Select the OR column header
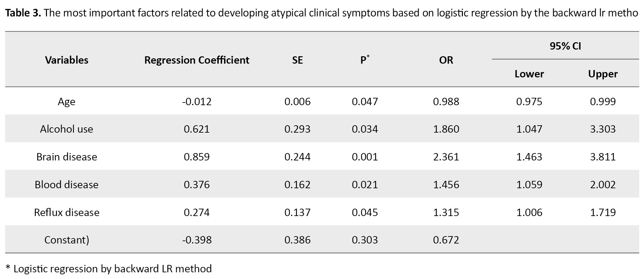644x279 pixels. [446, 60]
